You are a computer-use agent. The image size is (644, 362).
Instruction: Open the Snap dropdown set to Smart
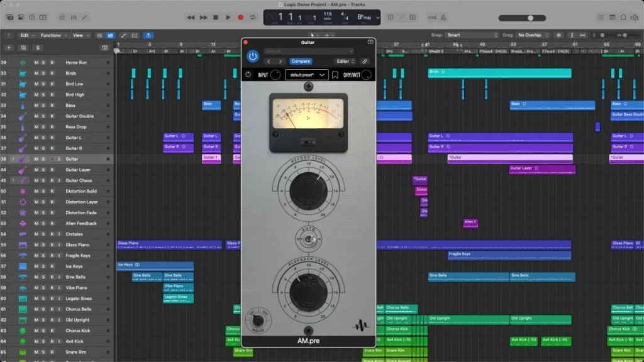[472, 35]
